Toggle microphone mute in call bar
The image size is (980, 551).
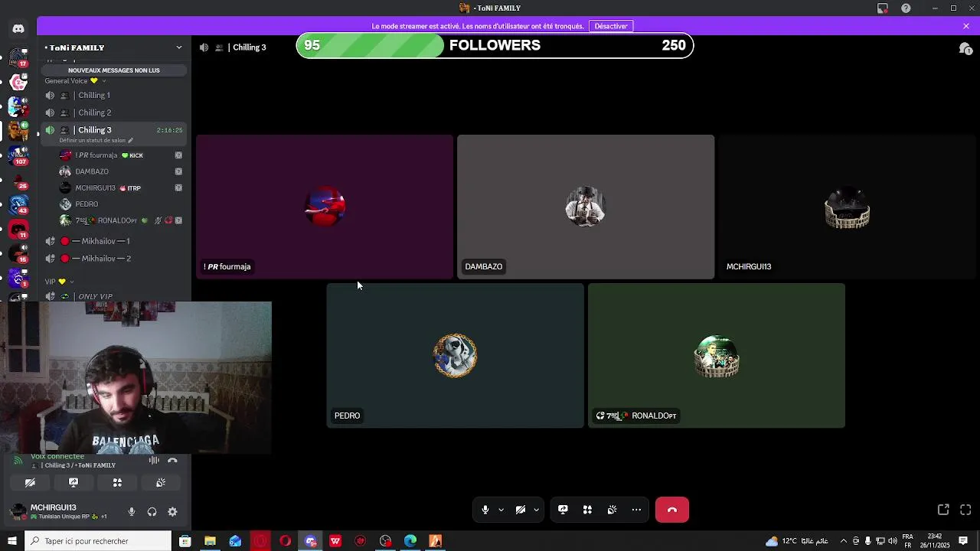[485, 510]
